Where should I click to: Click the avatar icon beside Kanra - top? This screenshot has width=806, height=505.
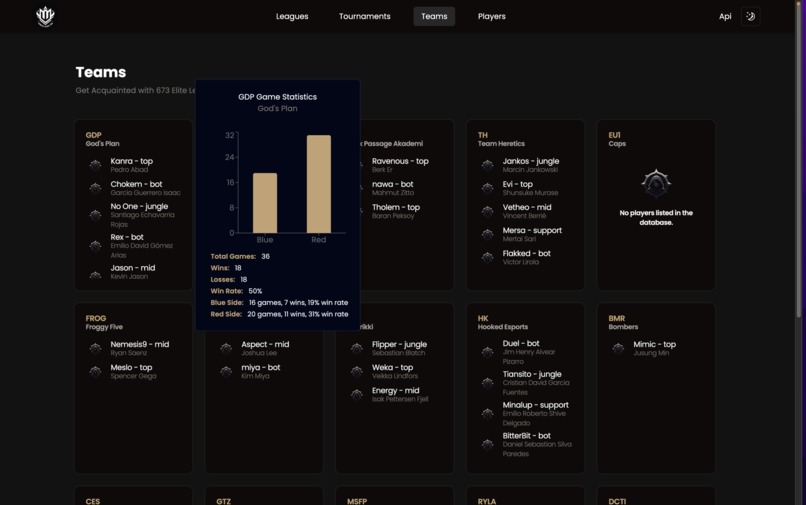coord(95,165)
